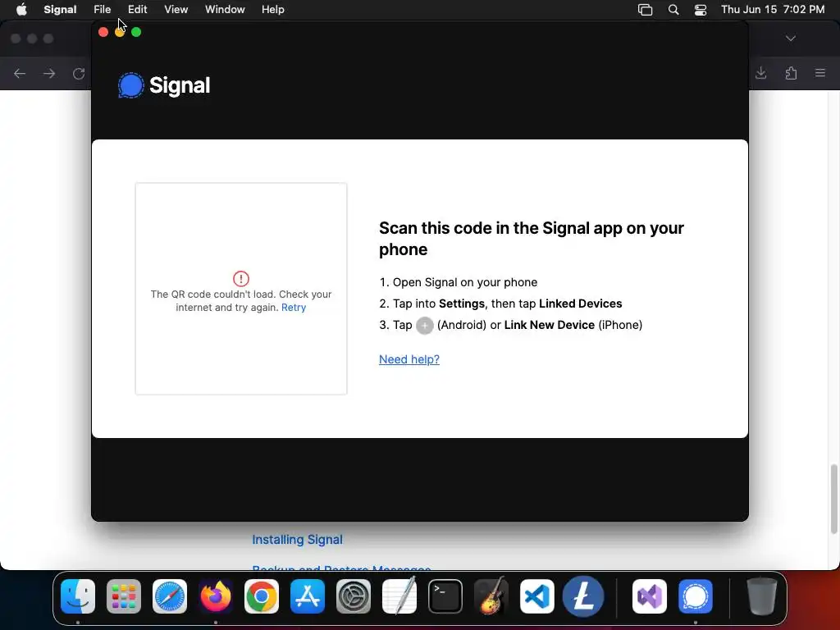Open the Edit menu
The image size is (840, 630).
(138, 10)
